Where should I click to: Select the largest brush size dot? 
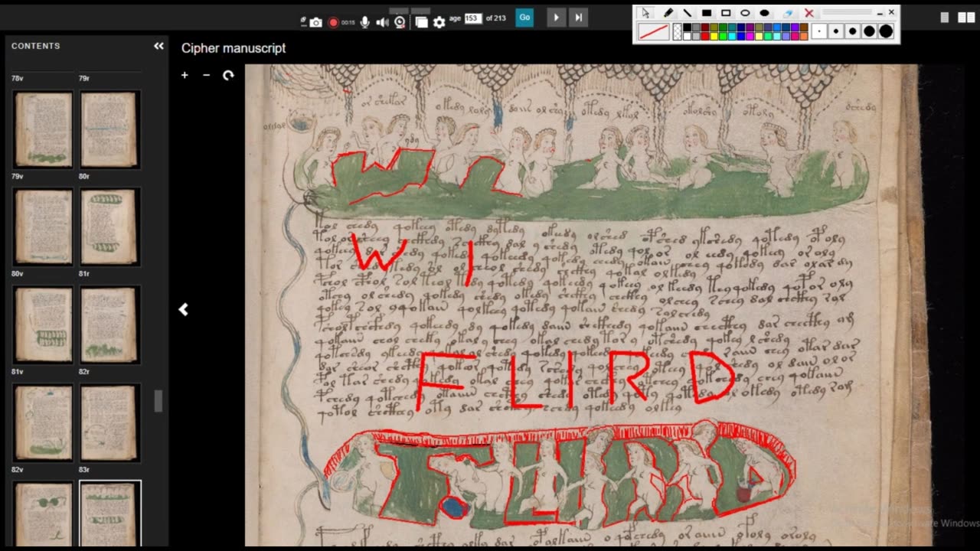pos(886,31)
